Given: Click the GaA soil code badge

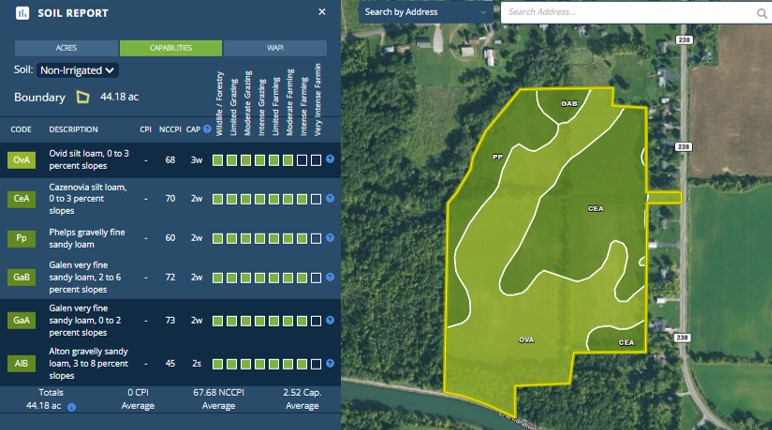Looking at the screenshot, I should click(x=21, y=321).
